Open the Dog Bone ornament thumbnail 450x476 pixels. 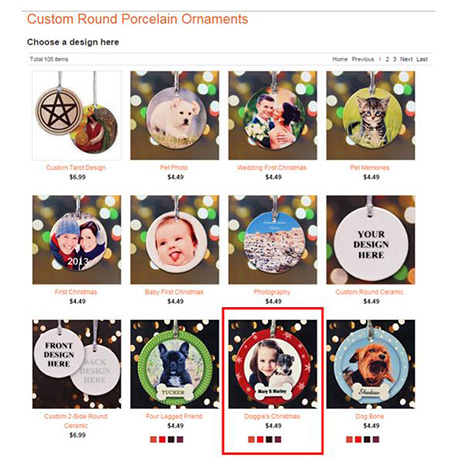tap(371, 364)
